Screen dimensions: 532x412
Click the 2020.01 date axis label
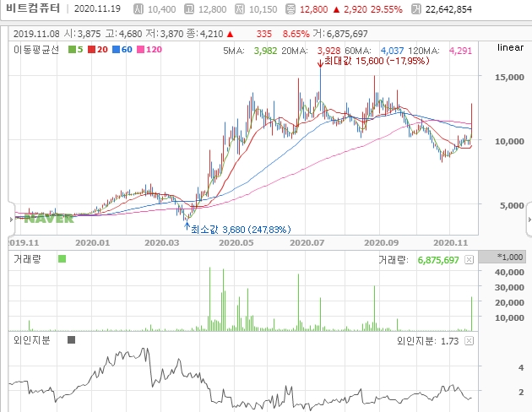(93, 243)
